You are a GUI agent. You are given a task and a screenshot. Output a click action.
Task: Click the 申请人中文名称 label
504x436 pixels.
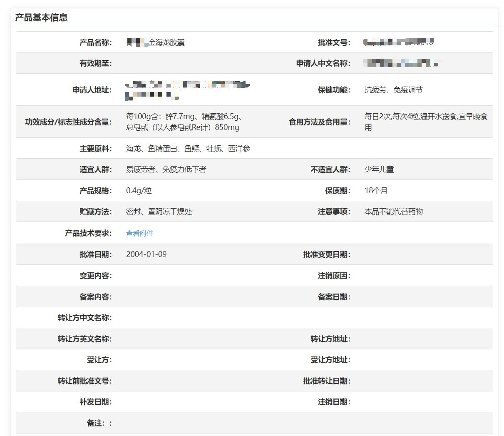click(x=323, y=63)
